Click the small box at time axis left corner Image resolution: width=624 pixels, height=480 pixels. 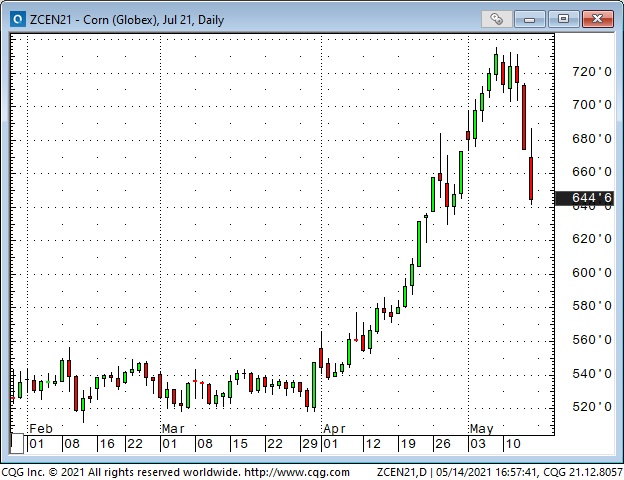[17, 444]
